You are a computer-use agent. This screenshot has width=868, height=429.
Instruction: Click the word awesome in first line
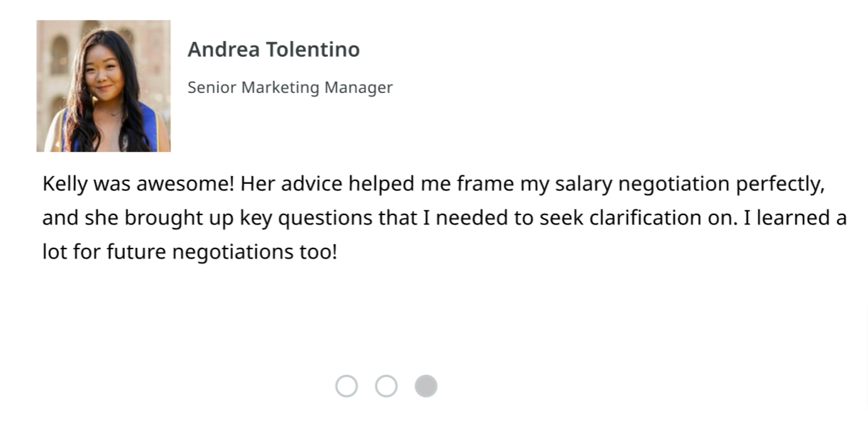point(185,185)
